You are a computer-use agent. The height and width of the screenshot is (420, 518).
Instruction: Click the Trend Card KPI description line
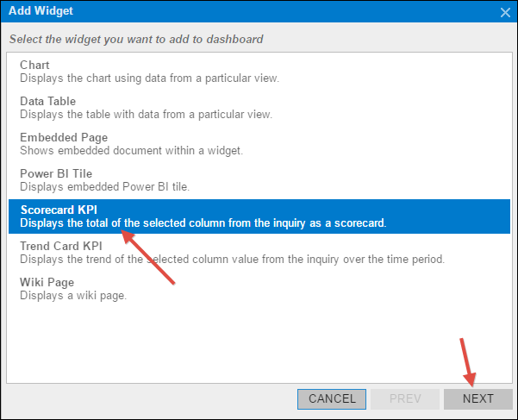click(x=232, y=260)
